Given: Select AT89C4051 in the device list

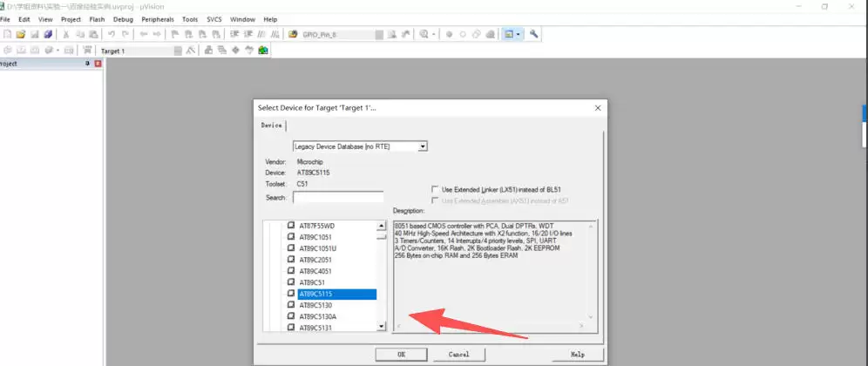Looking at the screenshot, I should tap(315, 271).
